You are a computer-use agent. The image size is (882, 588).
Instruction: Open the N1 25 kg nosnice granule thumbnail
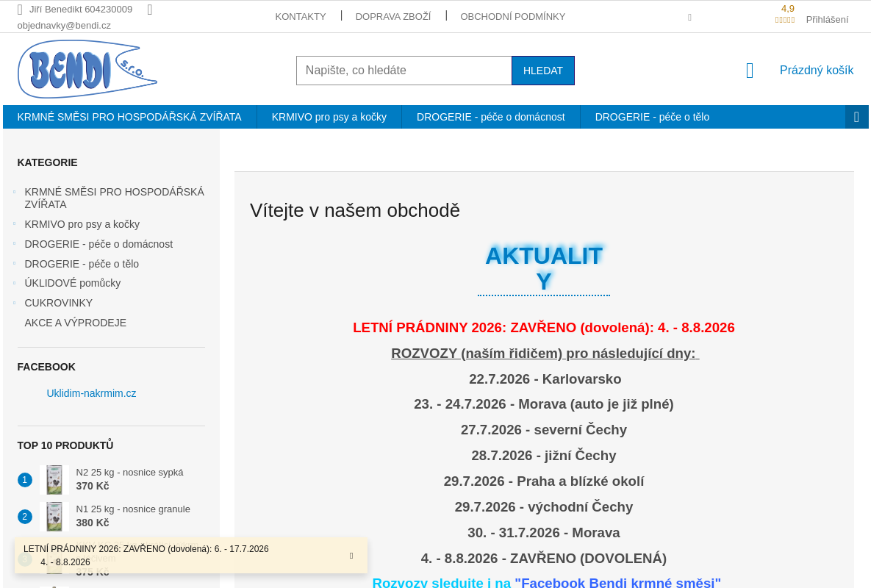54,517
